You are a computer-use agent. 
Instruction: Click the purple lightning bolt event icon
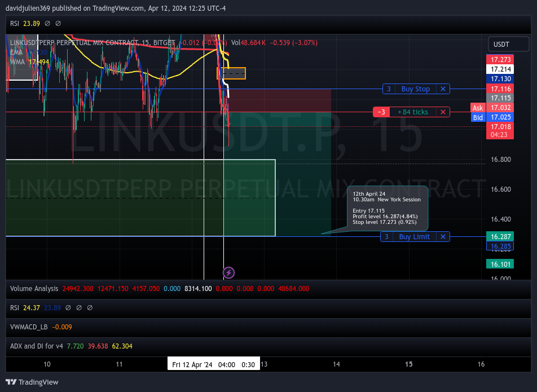[x=229, y=273]
